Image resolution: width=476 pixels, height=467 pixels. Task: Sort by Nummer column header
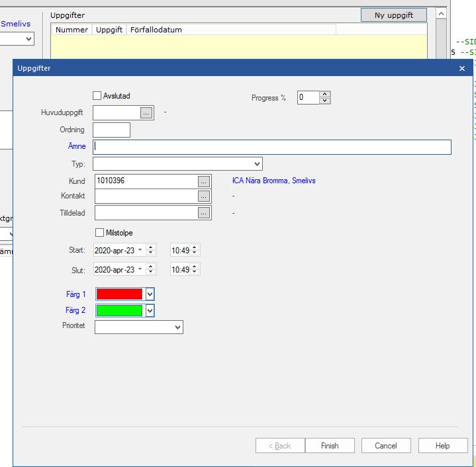[71, 30]
